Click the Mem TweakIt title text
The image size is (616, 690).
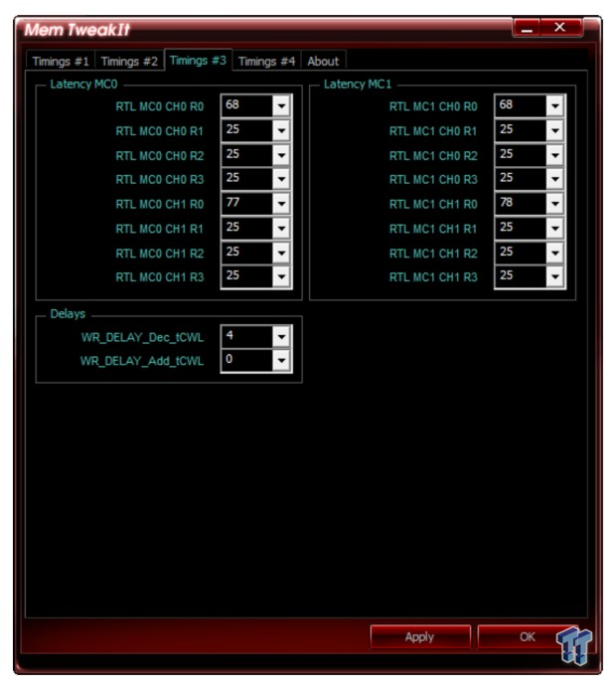tap(77, 30)
